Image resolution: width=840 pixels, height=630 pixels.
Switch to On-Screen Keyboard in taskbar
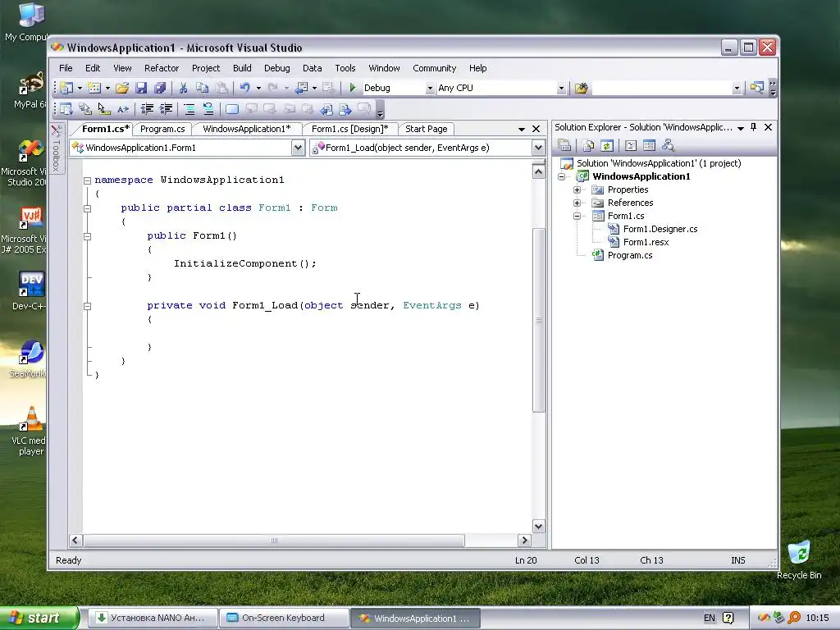click(x=284, y=618)
